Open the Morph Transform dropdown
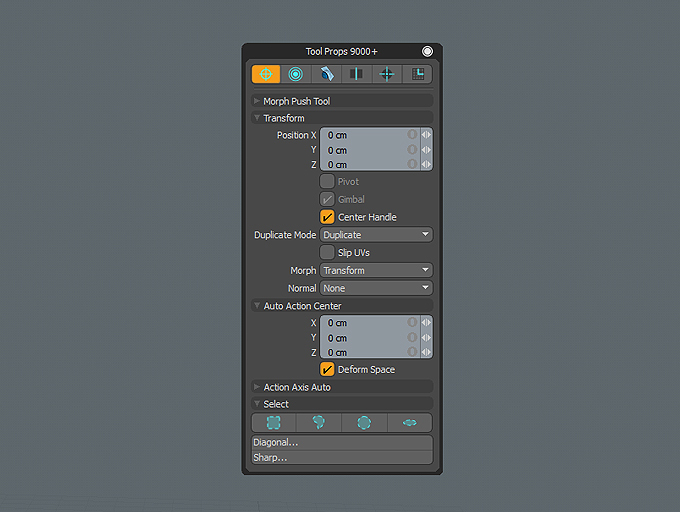 pyautogui.click(x=376, y=270)
